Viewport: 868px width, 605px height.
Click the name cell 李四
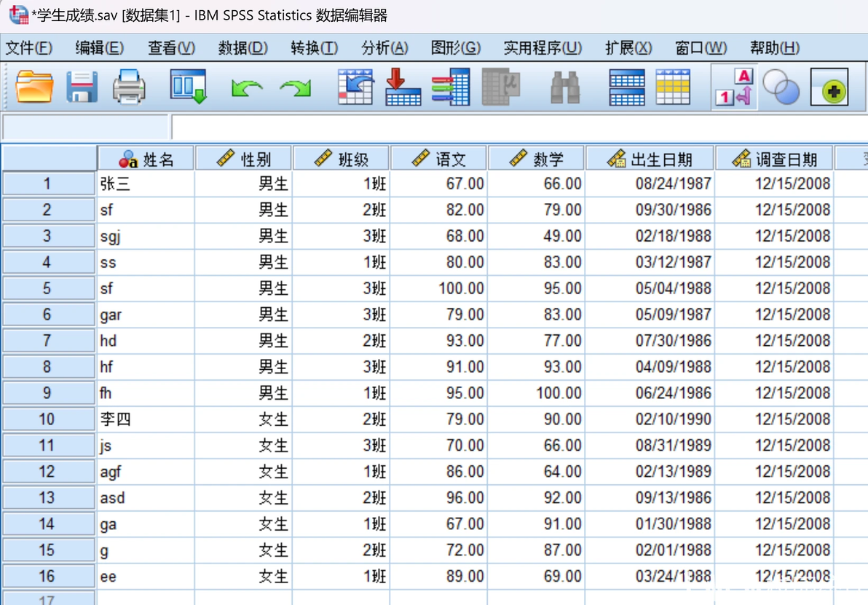(x=146, y=419)
